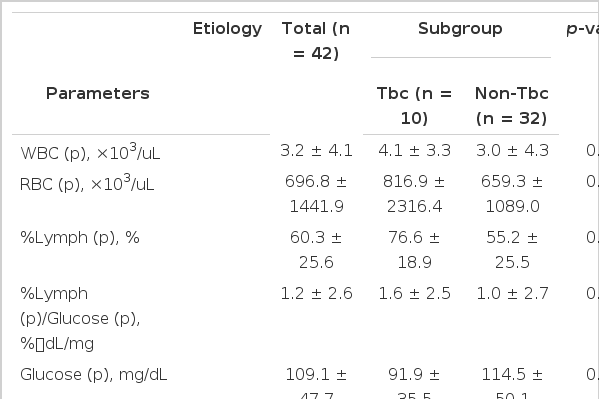The width and height of the screenshot is (599, 399).
Task: Select the 659.3 ± 1089.0 Non-Tbc cell
Action: (x=512, y=194)
